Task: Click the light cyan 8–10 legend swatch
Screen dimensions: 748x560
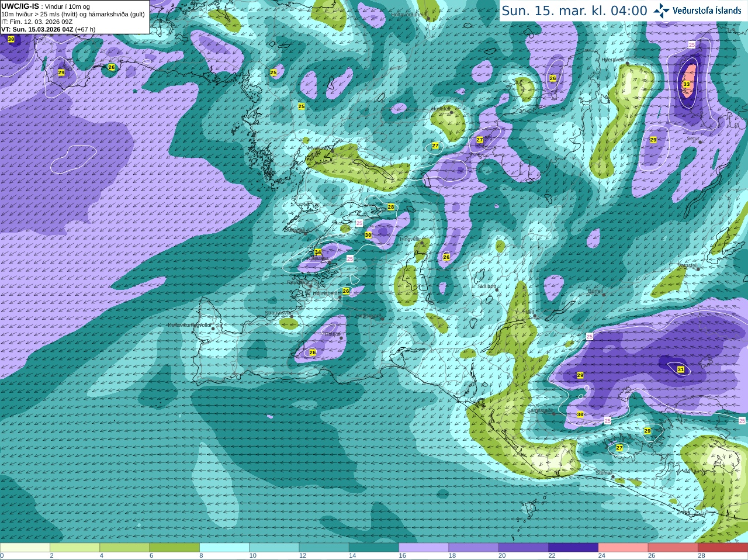Action: 224,548
